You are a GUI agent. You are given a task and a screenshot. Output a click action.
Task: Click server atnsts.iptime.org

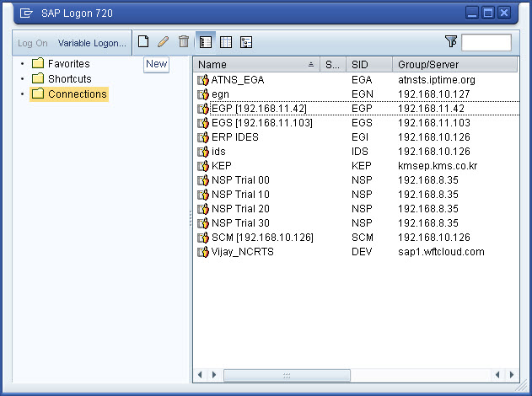click(437, 80)
